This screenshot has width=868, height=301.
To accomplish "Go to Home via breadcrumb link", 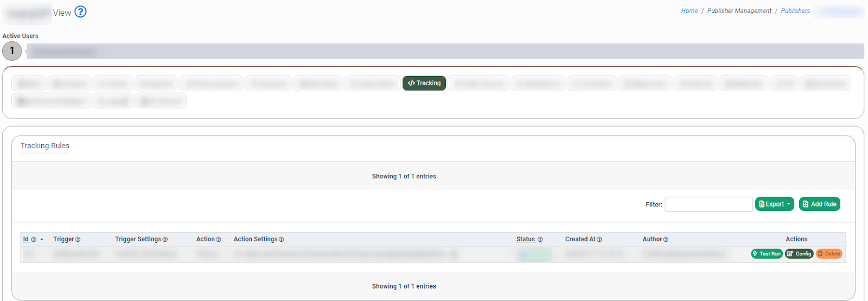I will 689,11.
